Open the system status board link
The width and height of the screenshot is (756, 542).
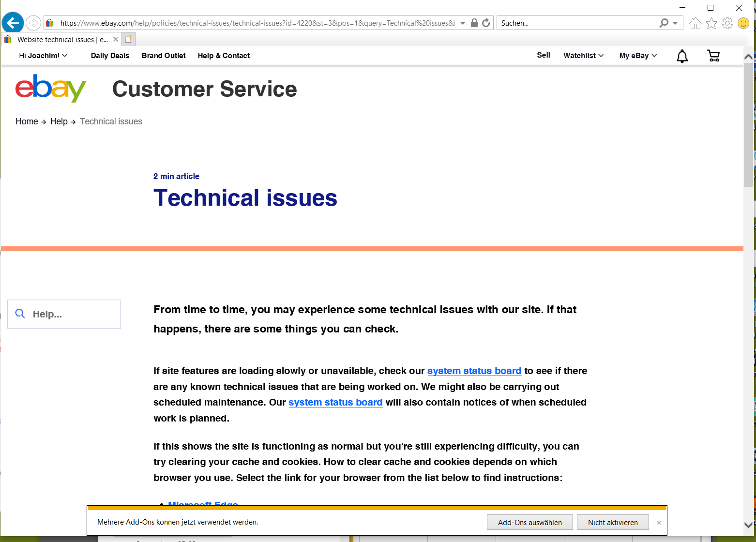(474, 371)
